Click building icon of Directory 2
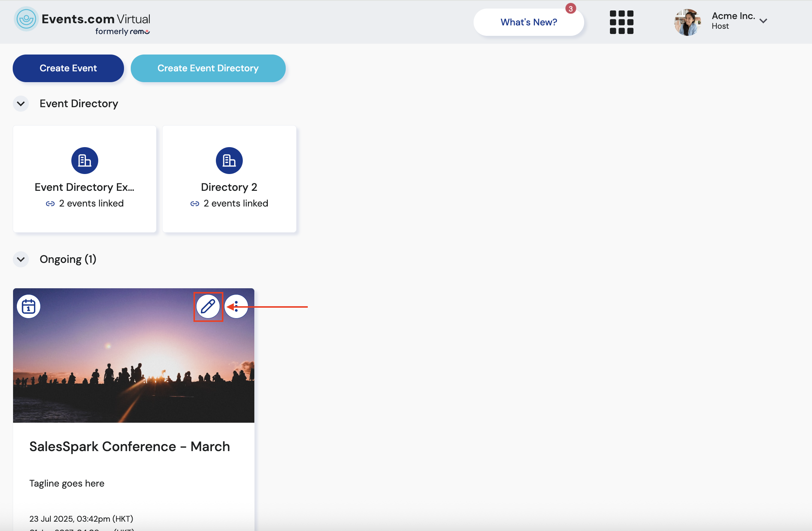Viewport: 812px width, 531px height. 229,161
